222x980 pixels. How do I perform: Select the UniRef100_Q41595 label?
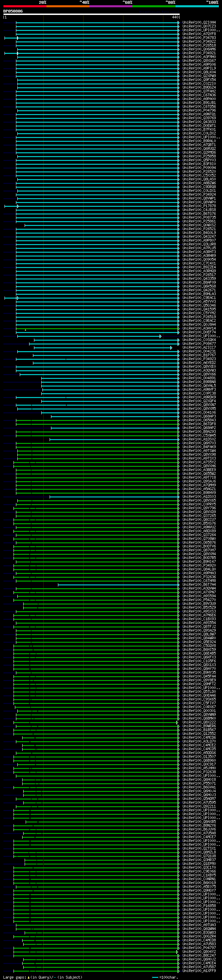point(199,309)
